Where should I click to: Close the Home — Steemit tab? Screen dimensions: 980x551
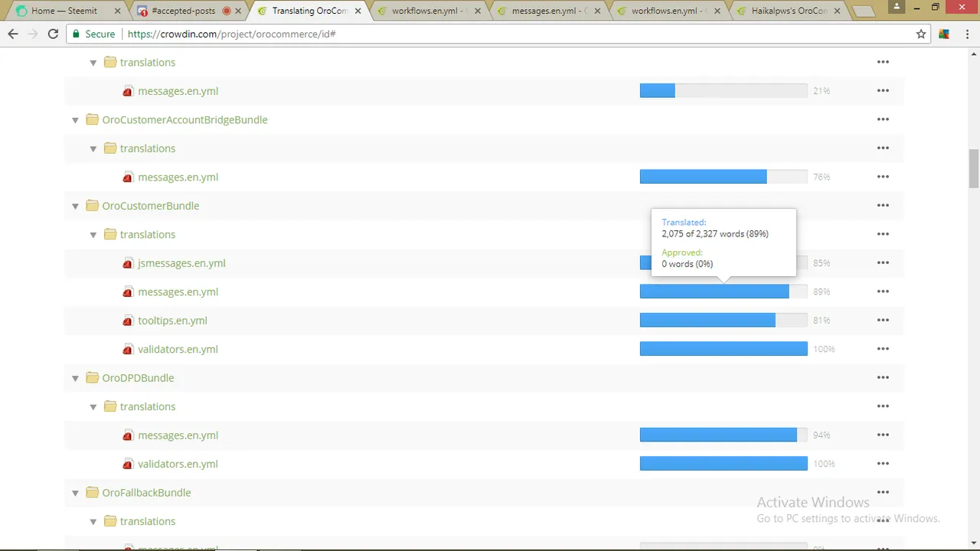coord(117,11)
